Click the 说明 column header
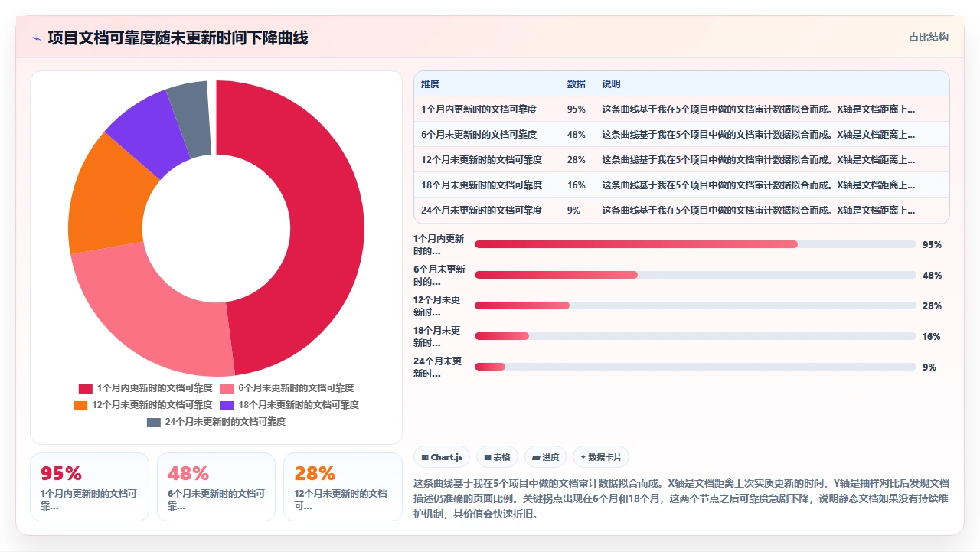 pyautogui.click(x=611, y=84)
